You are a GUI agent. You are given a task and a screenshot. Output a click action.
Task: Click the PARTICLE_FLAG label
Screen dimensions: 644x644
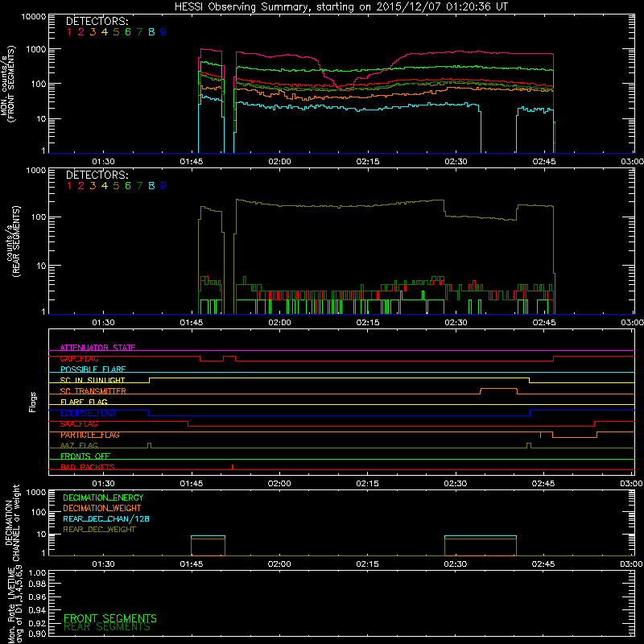click(x=90, y=435)
